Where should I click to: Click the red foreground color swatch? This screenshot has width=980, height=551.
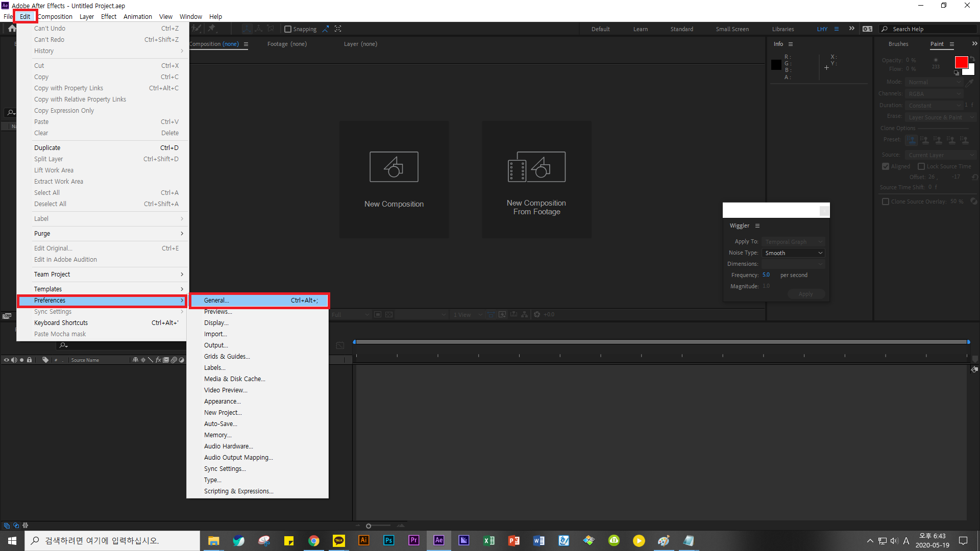click(961, 62)
